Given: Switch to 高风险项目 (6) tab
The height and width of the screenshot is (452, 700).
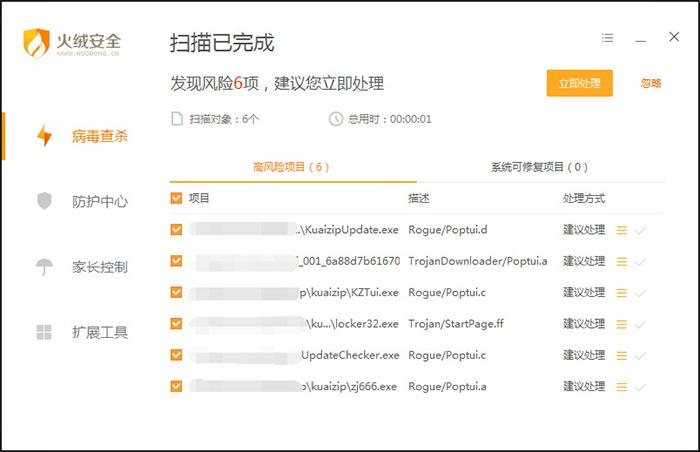Looking at the screenshot, I should point(291,167).
